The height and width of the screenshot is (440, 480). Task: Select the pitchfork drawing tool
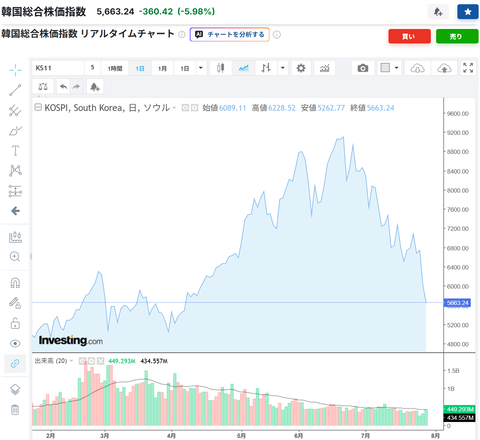coord(15,110)
